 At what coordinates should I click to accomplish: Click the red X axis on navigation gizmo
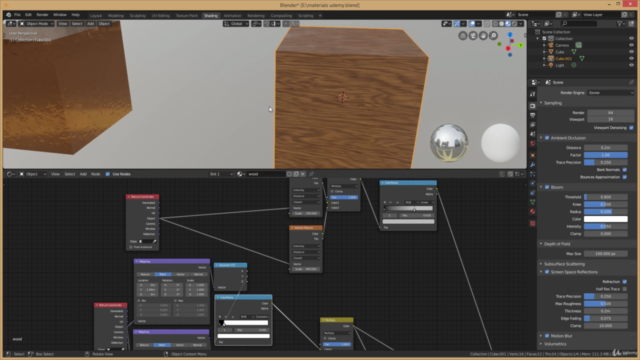point(508,49)
